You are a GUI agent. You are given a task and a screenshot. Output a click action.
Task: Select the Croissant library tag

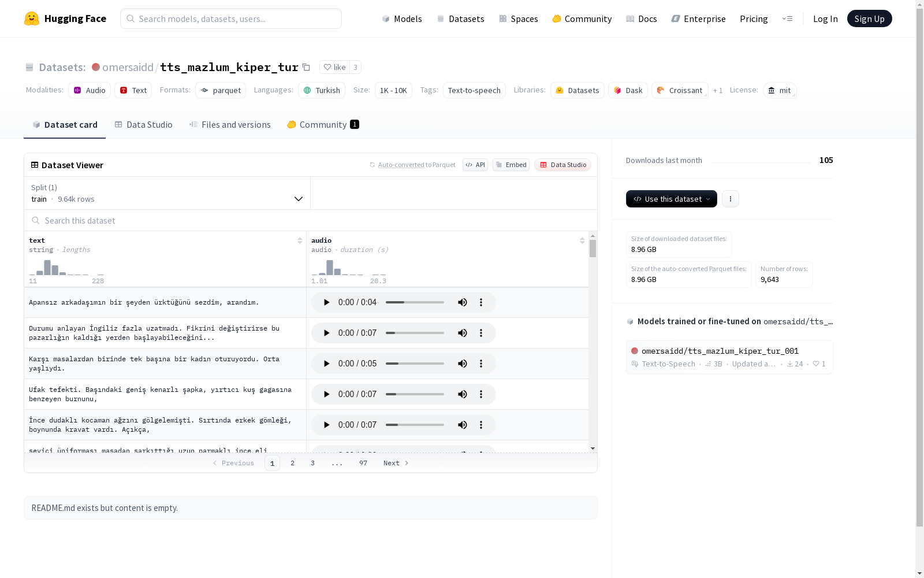point(680,90)
